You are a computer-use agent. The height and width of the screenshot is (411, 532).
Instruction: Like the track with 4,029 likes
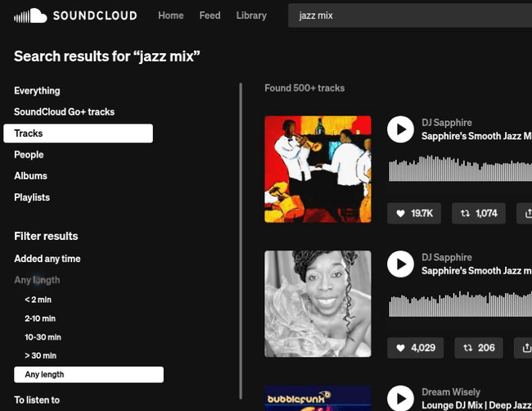[x=415, y=348]
